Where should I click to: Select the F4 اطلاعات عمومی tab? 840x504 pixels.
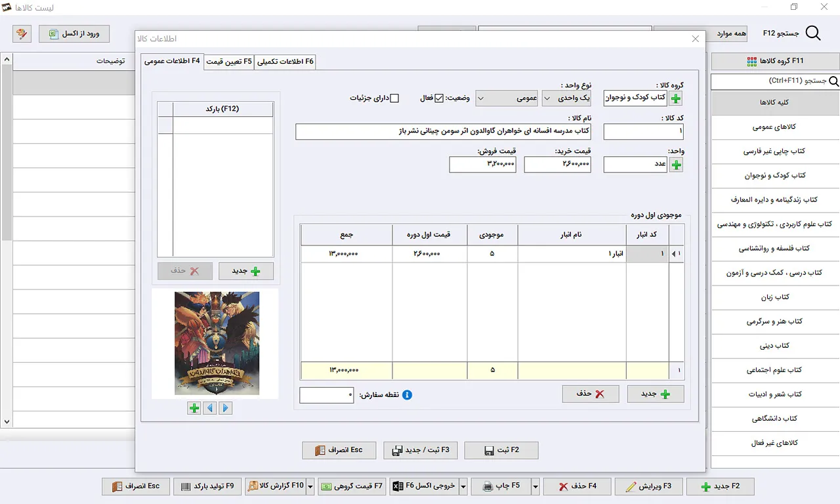click(x=172, y=61)
